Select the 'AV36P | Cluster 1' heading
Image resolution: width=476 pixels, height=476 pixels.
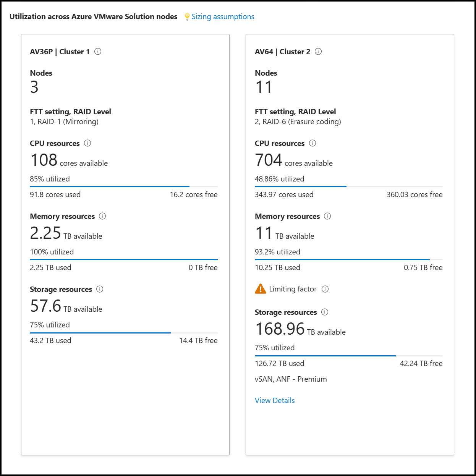tap(60, 52)
